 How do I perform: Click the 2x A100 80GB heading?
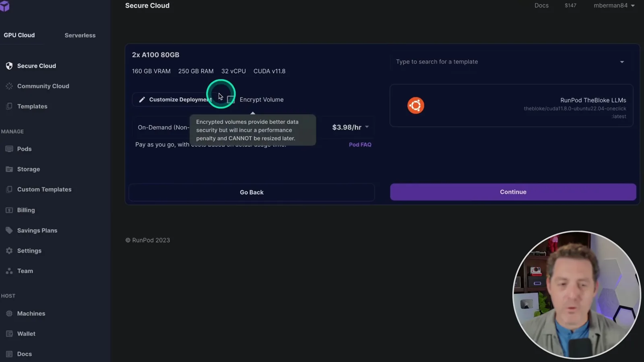(156, 55)
